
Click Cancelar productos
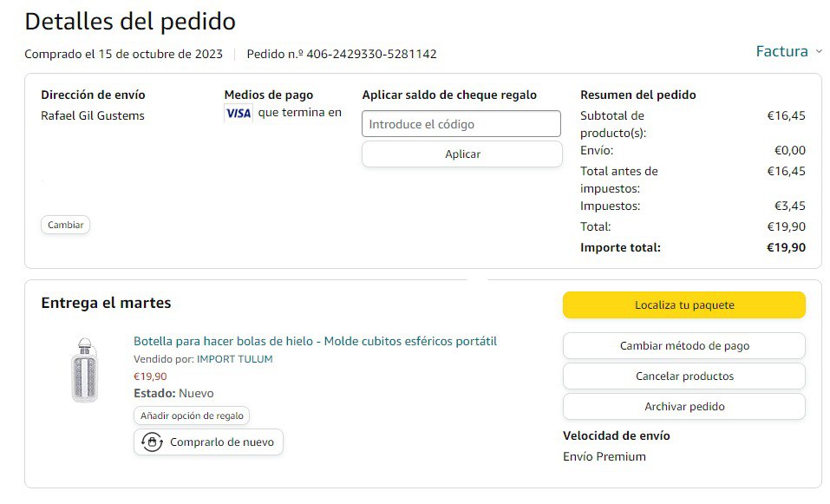(683, 376)
